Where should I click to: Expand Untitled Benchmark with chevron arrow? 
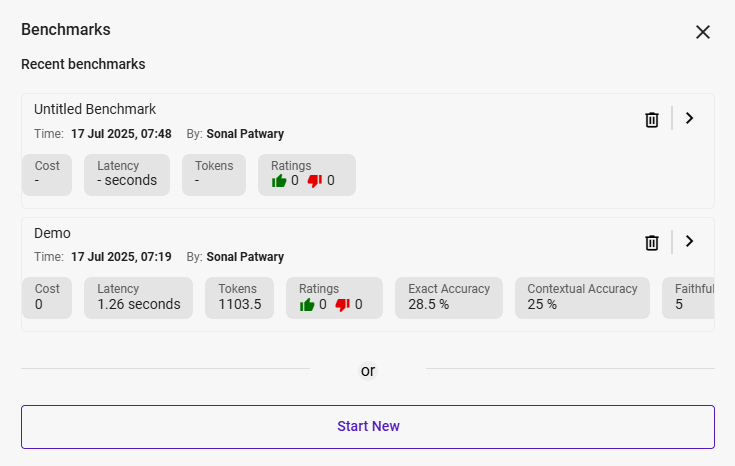point(689,118)
